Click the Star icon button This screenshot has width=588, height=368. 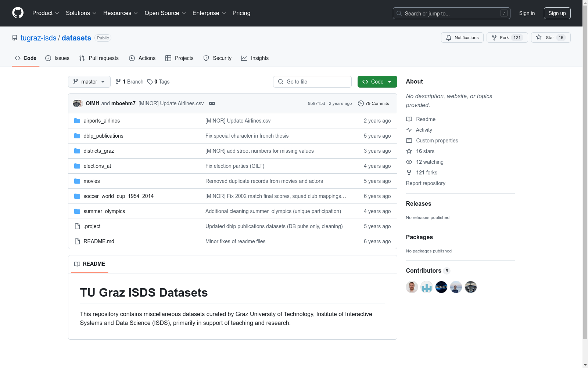click(x=539, y=37)
